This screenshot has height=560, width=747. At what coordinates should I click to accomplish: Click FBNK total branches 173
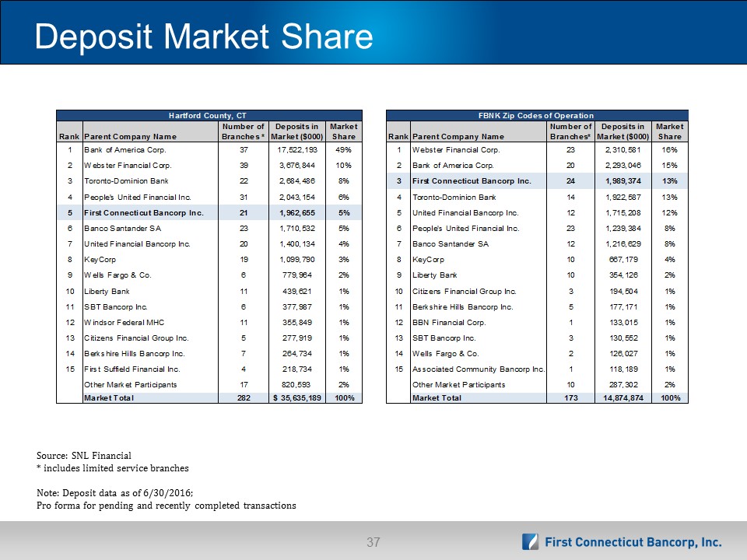570,397
